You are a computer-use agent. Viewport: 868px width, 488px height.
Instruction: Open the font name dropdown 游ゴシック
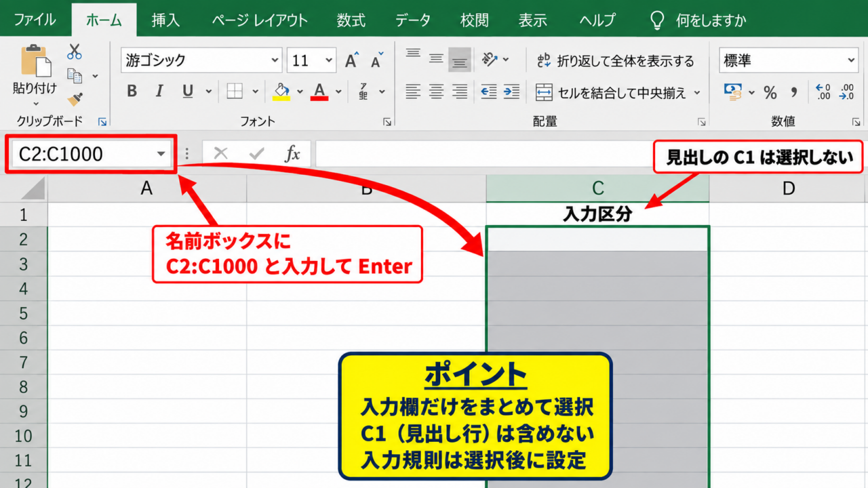[x=275, y=60]
